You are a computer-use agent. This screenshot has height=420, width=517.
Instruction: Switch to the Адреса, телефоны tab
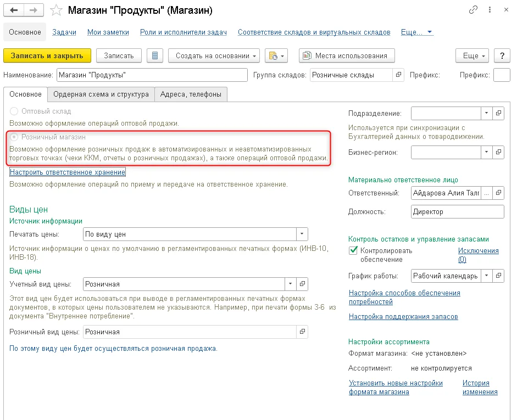191,94
